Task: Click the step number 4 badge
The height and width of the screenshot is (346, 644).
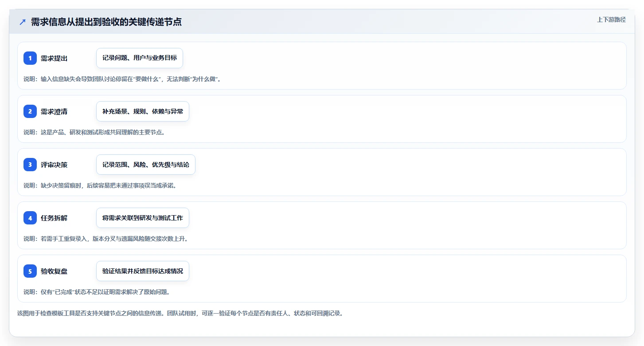Action: point(30,218)
